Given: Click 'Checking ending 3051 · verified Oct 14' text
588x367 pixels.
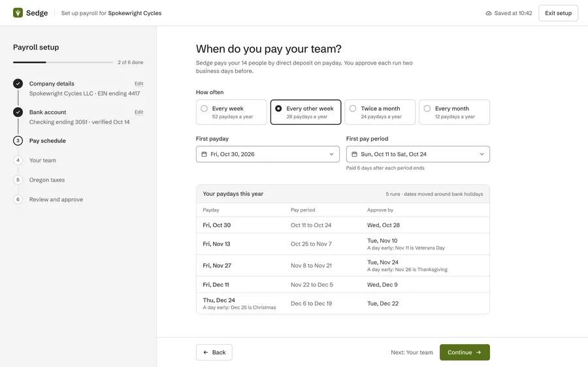Looking at the screenshot, I should click(80, 122).
